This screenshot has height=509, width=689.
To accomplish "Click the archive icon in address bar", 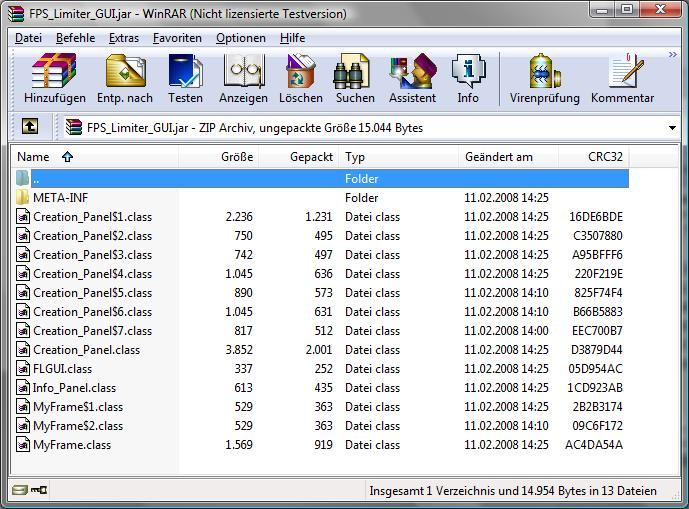I will tap(74, 127).
